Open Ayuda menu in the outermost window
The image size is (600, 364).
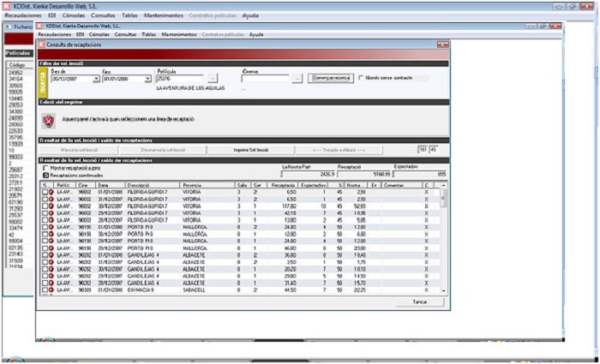click(250, 15)
